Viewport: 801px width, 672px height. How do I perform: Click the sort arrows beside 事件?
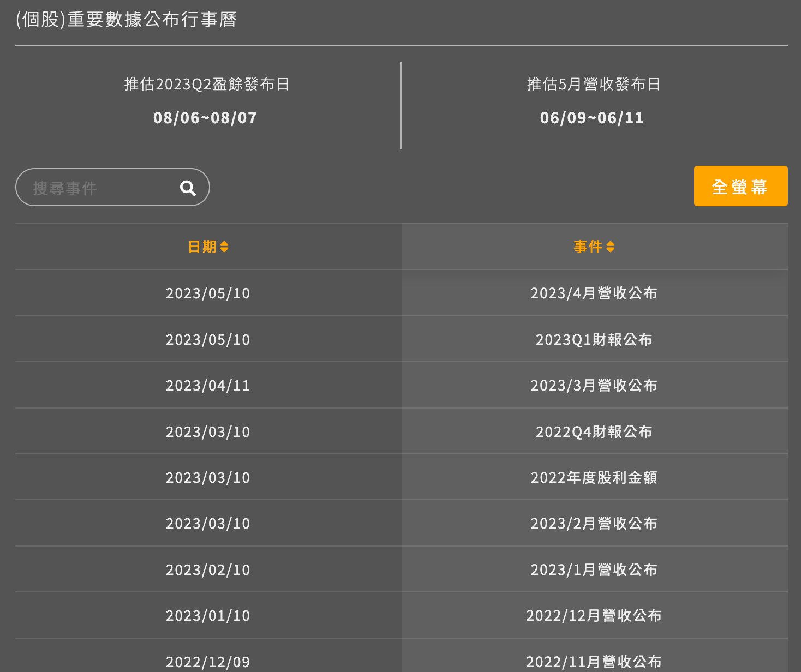point(611,247)
